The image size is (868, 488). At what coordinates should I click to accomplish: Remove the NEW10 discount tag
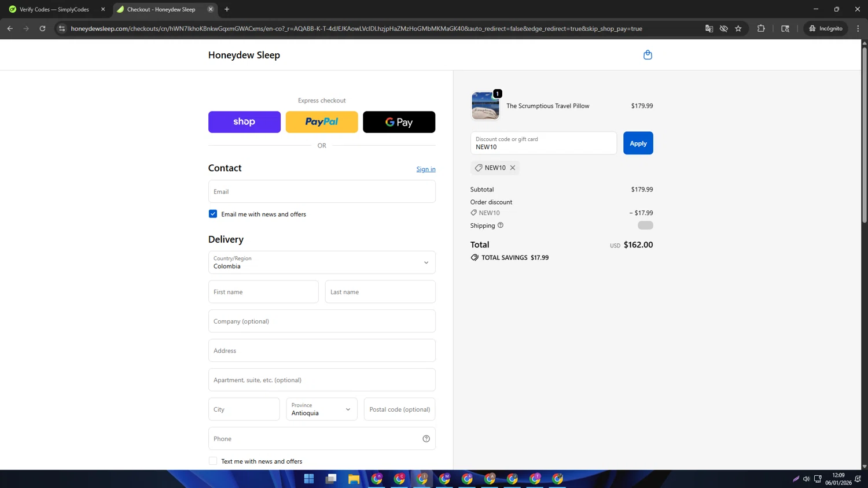[x=513, y=168]
